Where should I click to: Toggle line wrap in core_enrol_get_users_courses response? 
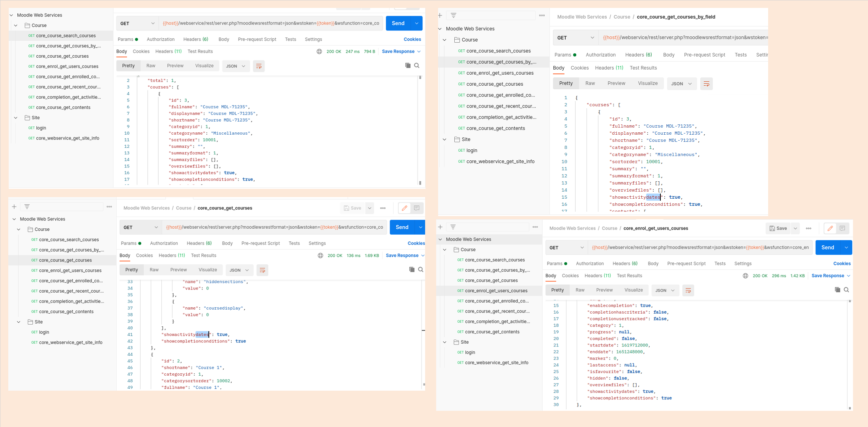pyautogui.click(x=688, y=290)
